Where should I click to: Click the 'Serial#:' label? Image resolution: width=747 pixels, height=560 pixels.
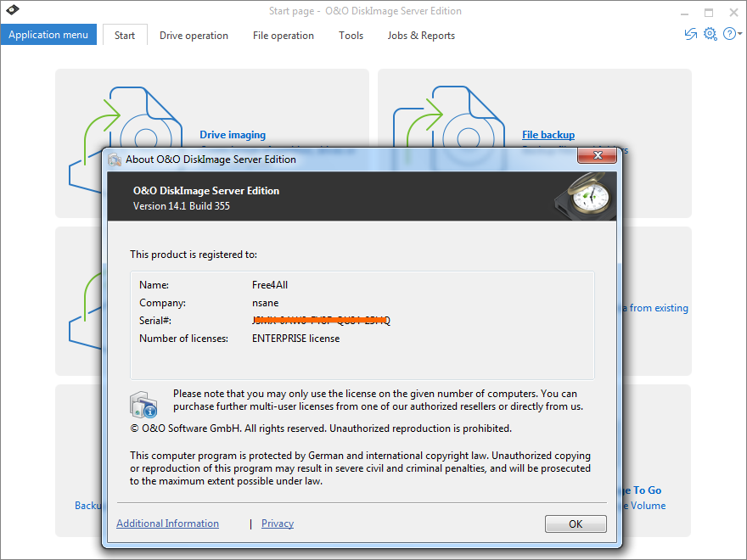point(155,321)
